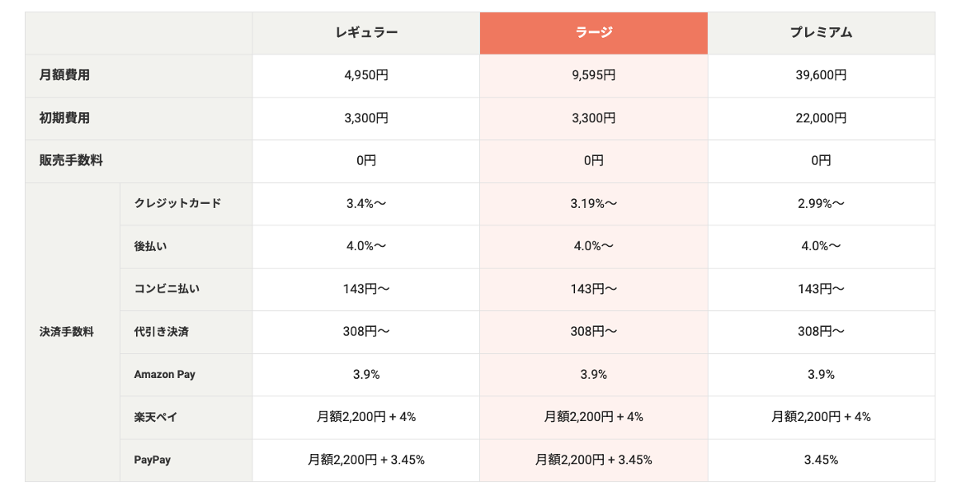Click the クレジットカード row label
Image resolution: width=980 pixels, height=497 pixels.
tap(177, 203)
